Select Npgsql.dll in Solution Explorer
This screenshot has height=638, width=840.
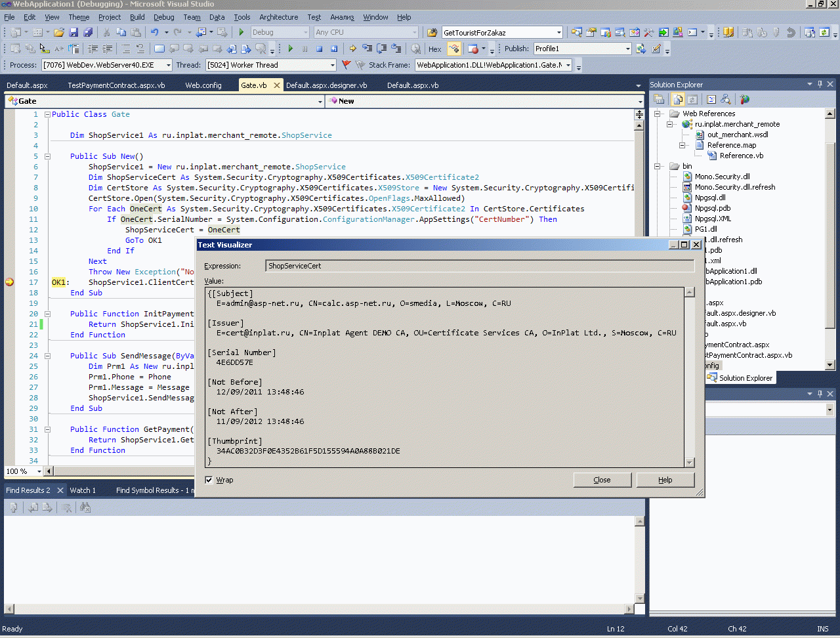709,198
